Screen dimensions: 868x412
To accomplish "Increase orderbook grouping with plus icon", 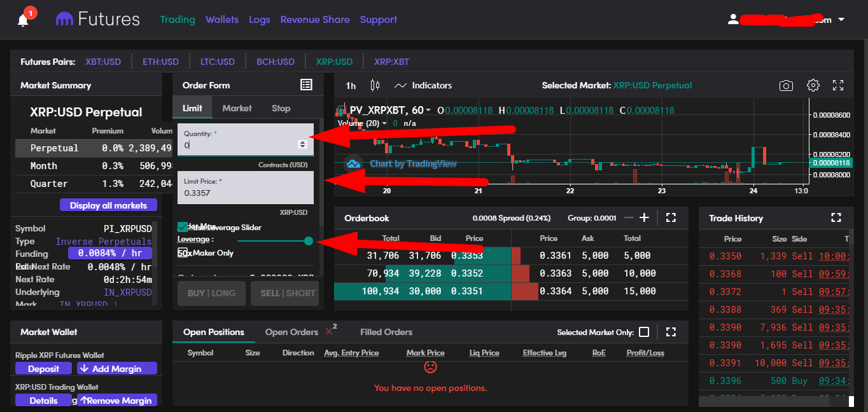I will 644,217.
